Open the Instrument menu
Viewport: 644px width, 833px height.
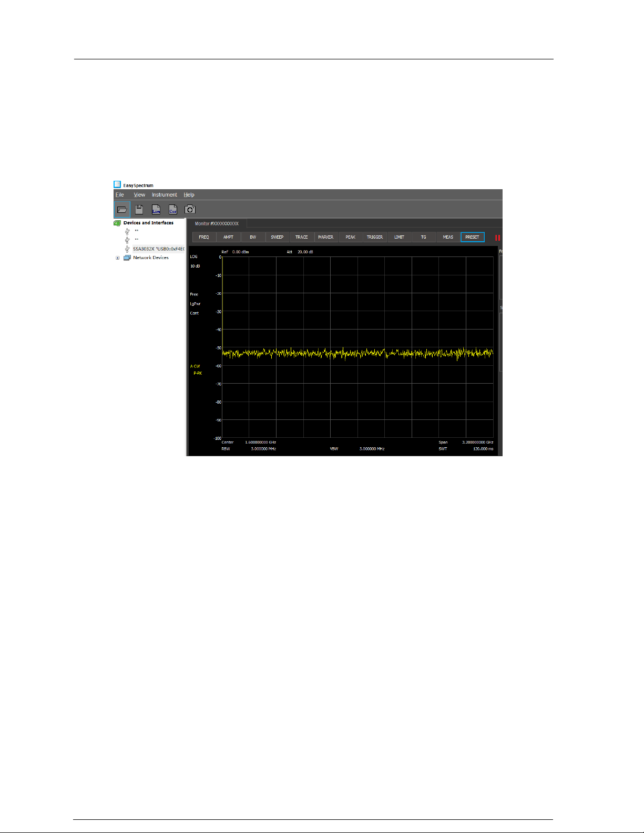[x=165, y=194]
